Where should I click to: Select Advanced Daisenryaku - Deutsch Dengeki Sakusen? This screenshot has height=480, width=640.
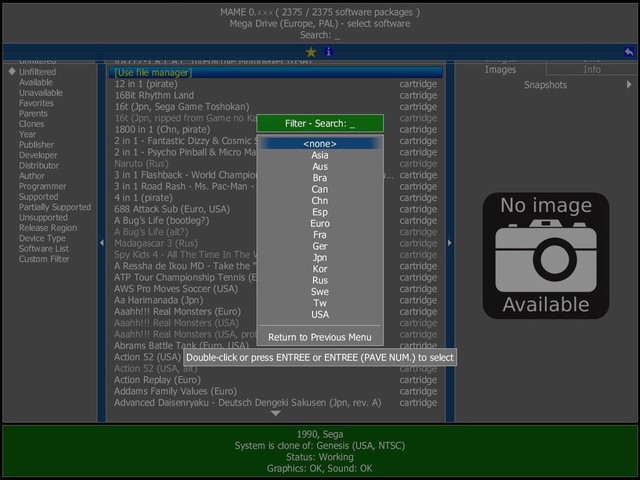(x=276, y=403)
